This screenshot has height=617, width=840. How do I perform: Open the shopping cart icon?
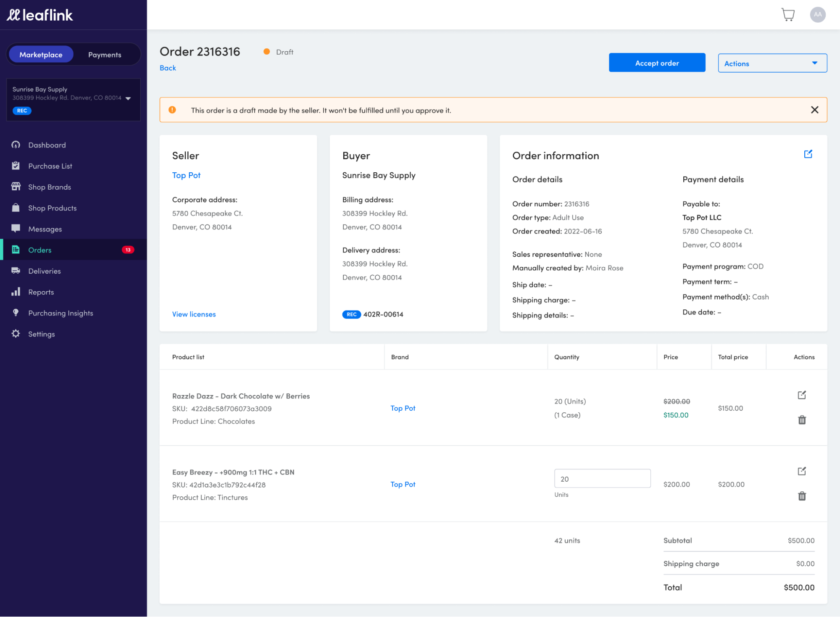click(788, 15)
